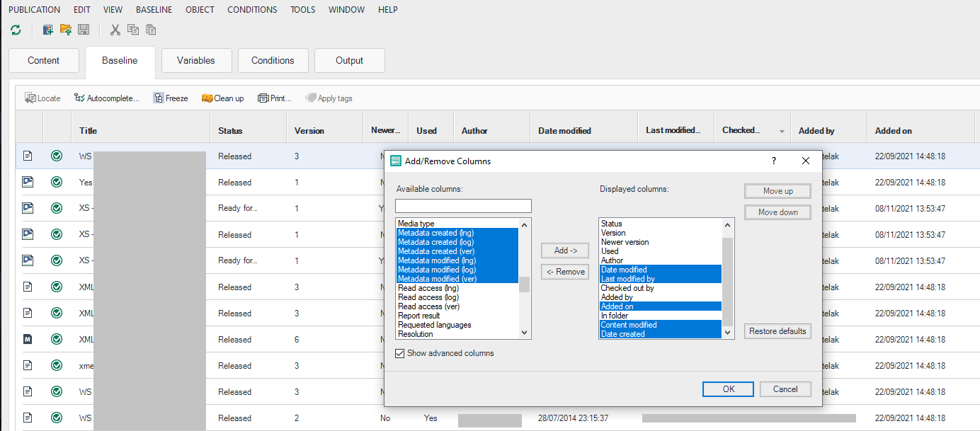This screenshot has height=431, width=980.
Task: Click the cut scissors icon
Action: [x=115, y=30]
